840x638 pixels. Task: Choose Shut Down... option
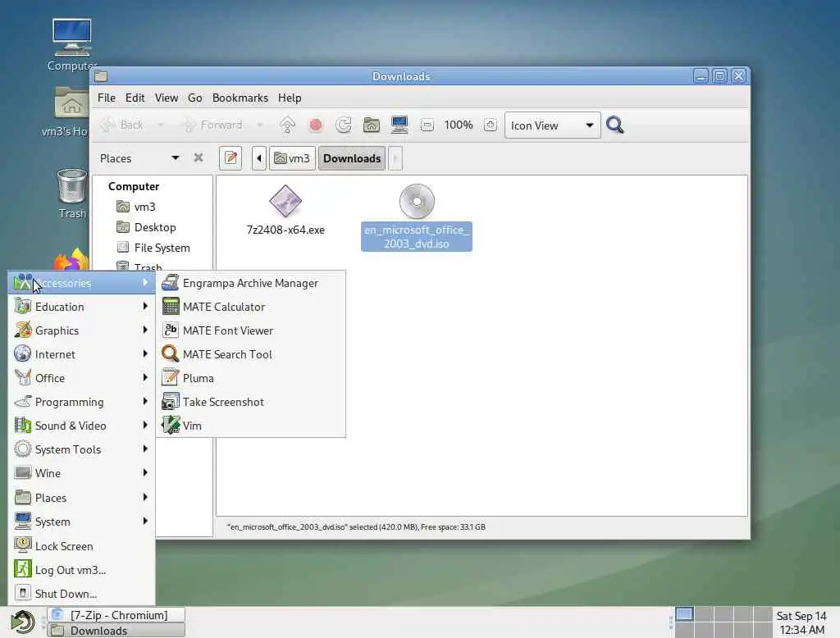click(x=81, y=594)
